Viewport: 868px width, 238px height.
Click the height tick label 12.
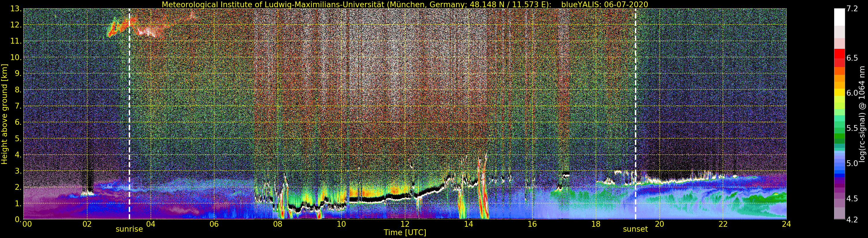pos(16,25)
